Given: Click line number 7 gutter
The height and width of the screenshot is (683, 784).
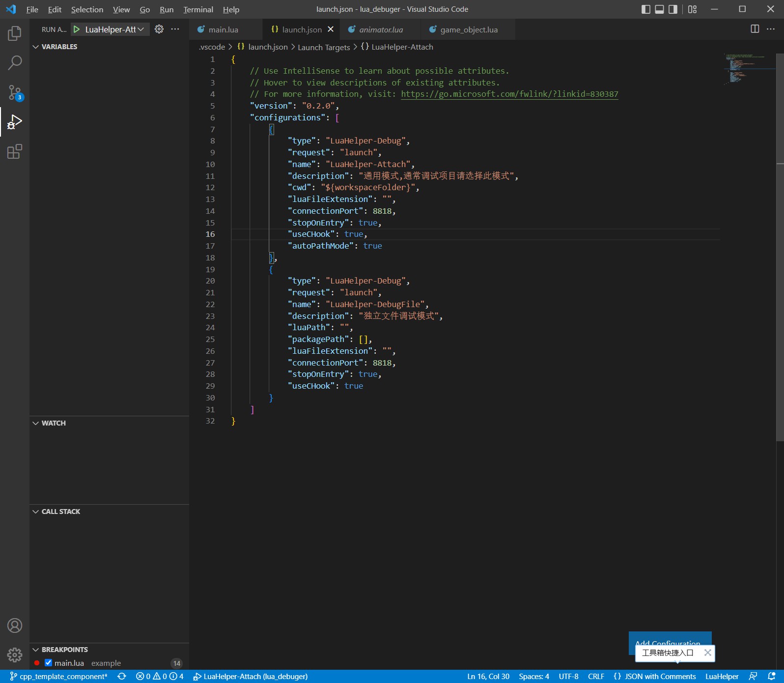Looking at the screenshot, I should click(212, 129).
